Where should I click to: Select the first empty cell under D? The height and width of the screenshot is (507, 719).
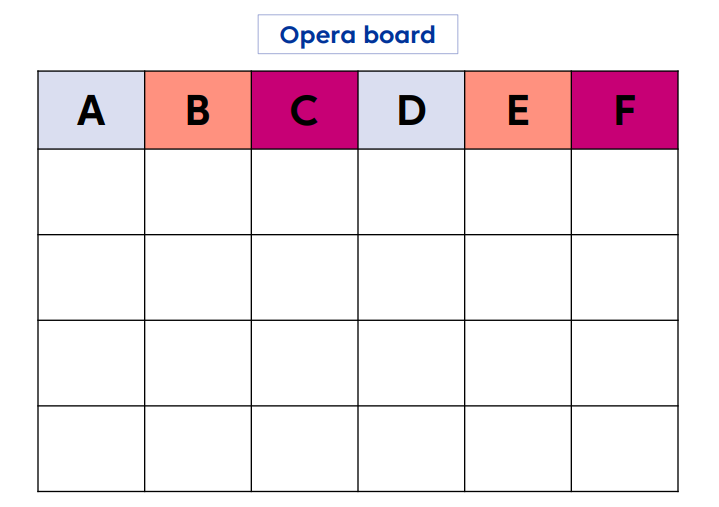(411, 192)
